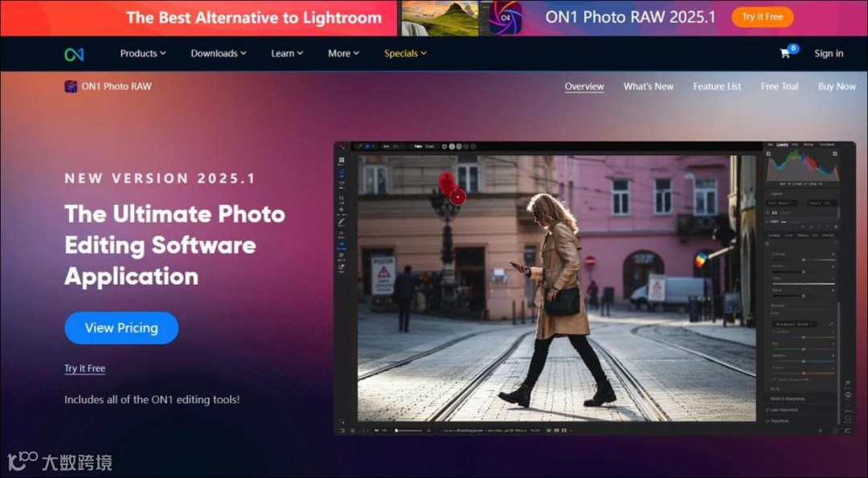The height and width of the screenshot is (478, 868).
Task: Expand the yellow Specials menu
Action: (405, 54)
